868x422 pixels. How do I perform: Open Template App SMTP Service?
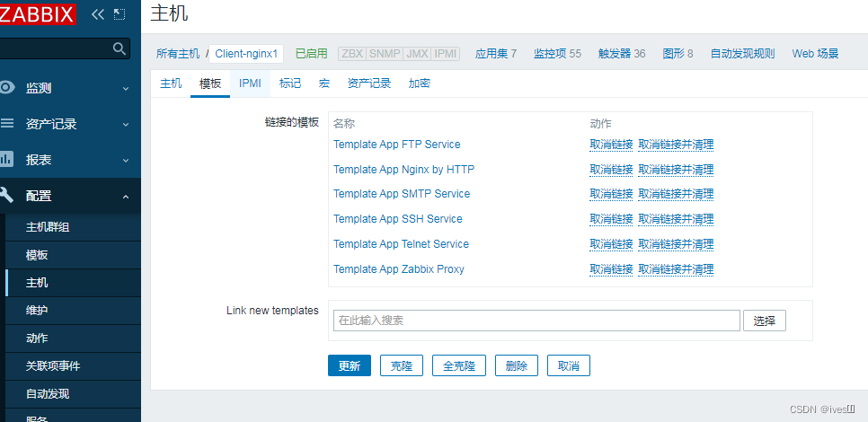[x=402, y=194]
